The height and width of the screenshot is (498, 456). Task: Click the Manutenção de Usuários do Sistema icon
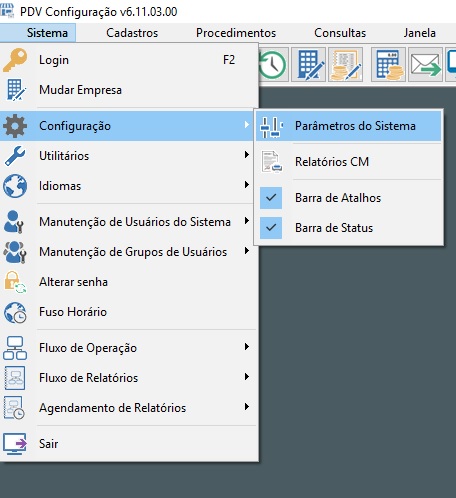tap(14, 222)
